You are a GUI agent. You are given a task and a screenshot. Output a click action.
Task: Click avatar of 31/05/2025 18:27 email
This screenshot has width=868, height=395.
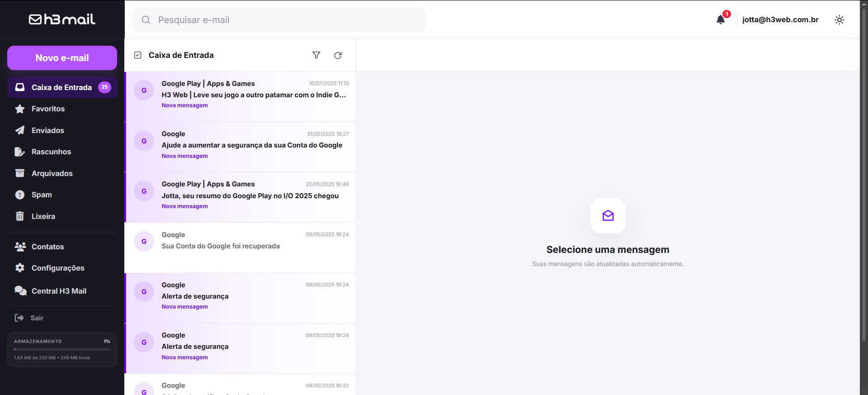pyautogui.click(x=144, y=141)
